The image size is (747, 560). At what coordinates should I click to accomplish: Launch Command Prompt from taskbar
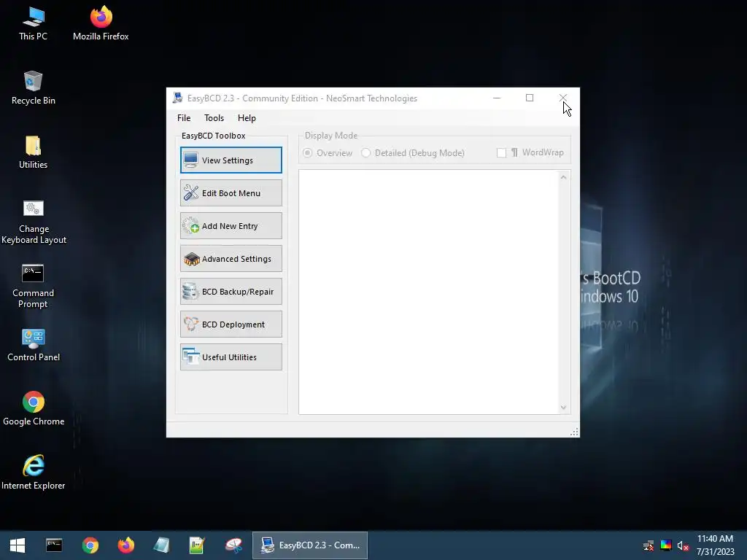coord(54,545)
